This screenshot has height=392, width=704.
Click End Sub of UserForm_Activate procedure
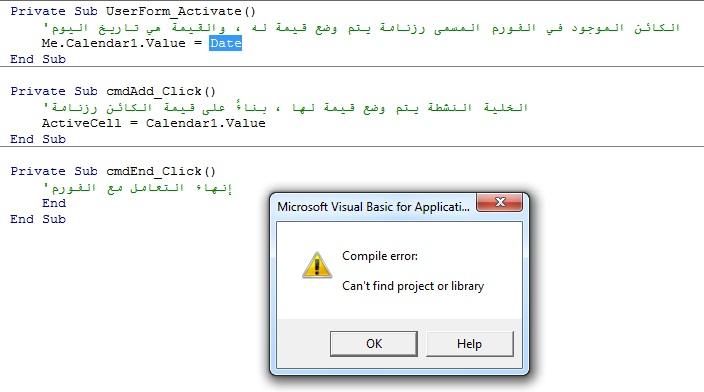[38, 59]
